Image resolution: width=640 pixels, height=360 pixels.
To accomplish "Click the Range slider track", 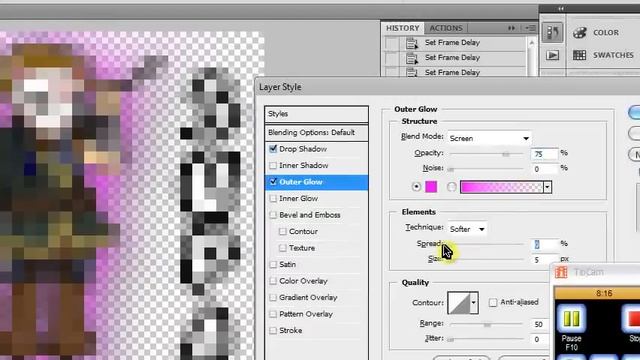I will coord(486,324).
